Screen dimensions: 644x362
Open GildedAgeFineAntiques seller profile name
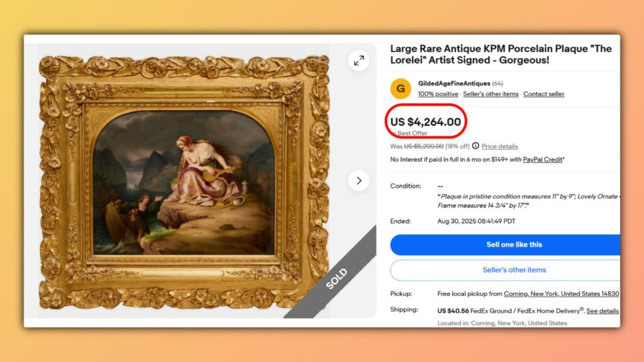454,84
